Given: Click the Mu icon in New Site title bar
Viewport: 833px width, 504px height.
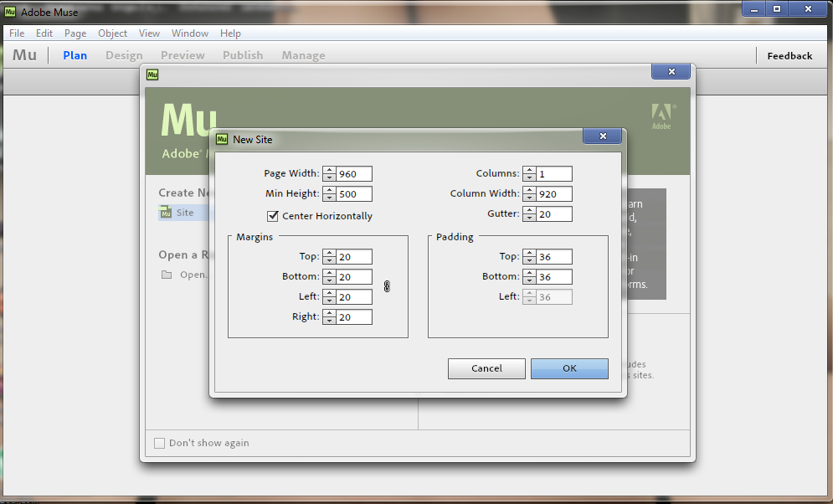Looking at the screenshot, I should tap(222, 139).
